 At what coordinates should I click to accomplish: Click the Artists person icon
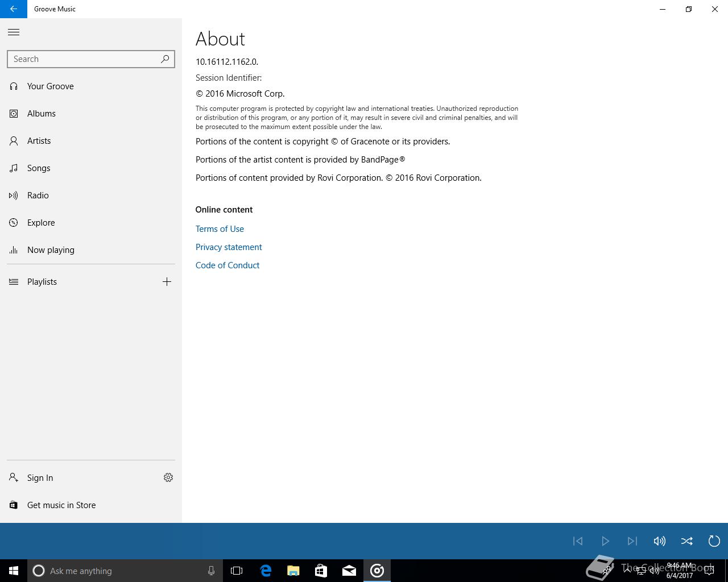14,141
